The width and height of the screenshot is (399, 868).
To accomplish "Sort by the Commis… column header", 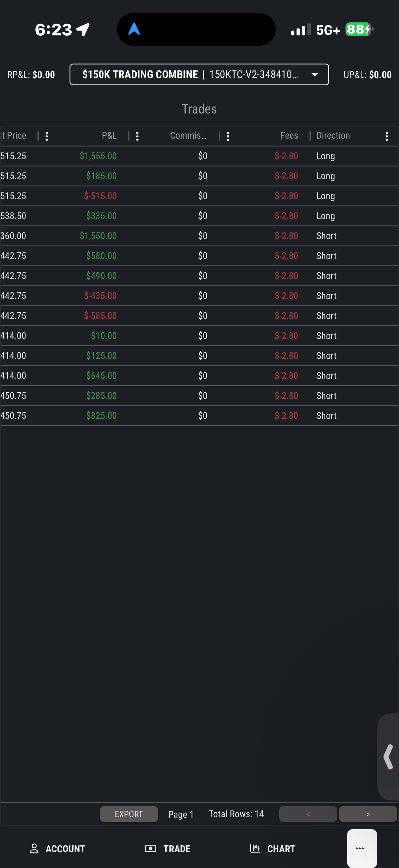I will pos(188,136).
